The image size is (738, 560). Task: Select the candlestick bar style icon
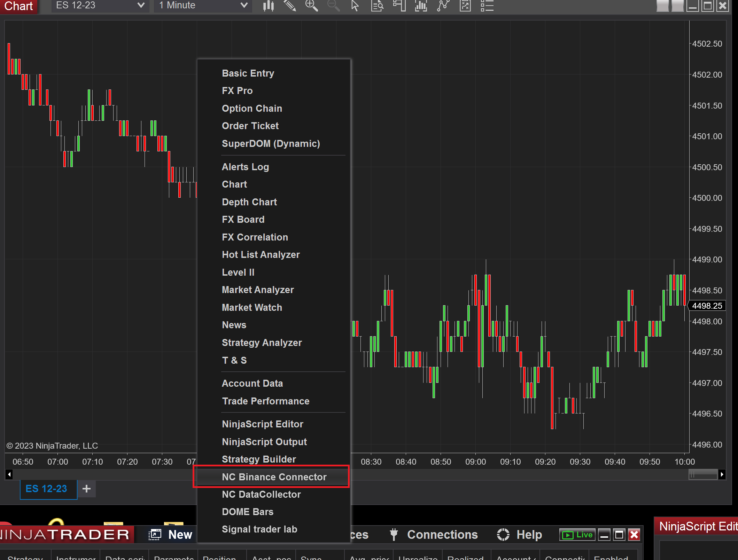pos(268,6)
